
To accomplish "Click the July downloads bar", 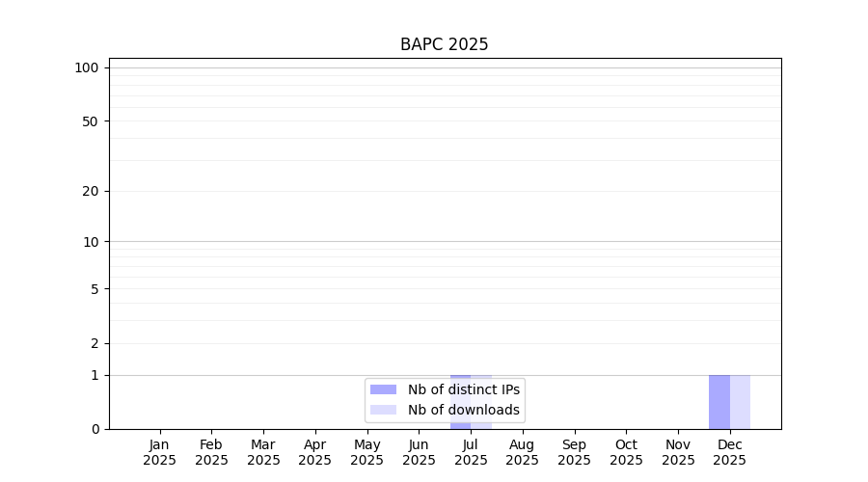I will (481, 402).
